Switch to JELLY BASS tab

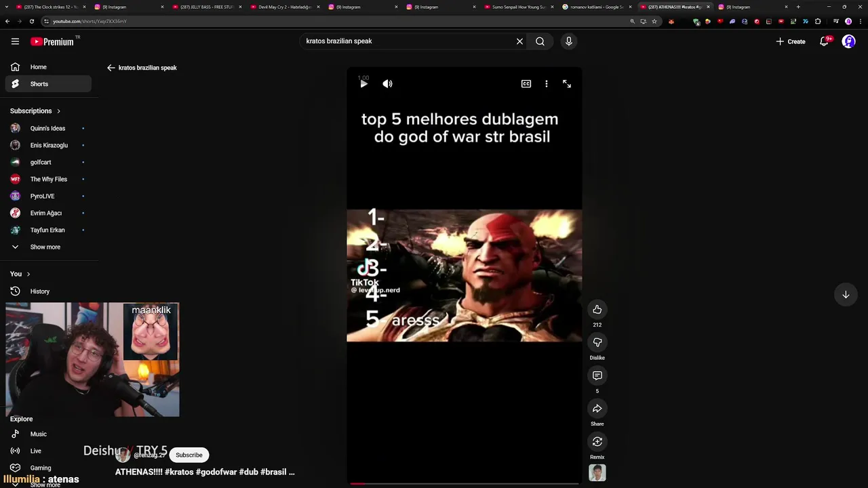click(x=205, y=7)
